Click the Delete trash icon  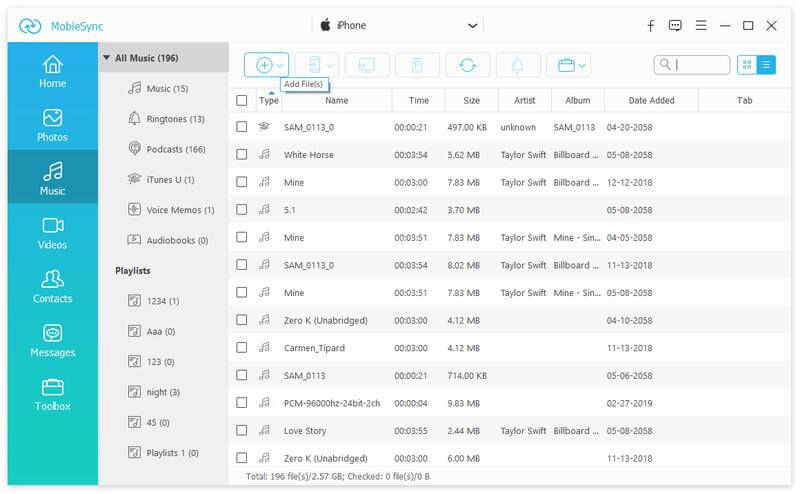tap(417, 65)
